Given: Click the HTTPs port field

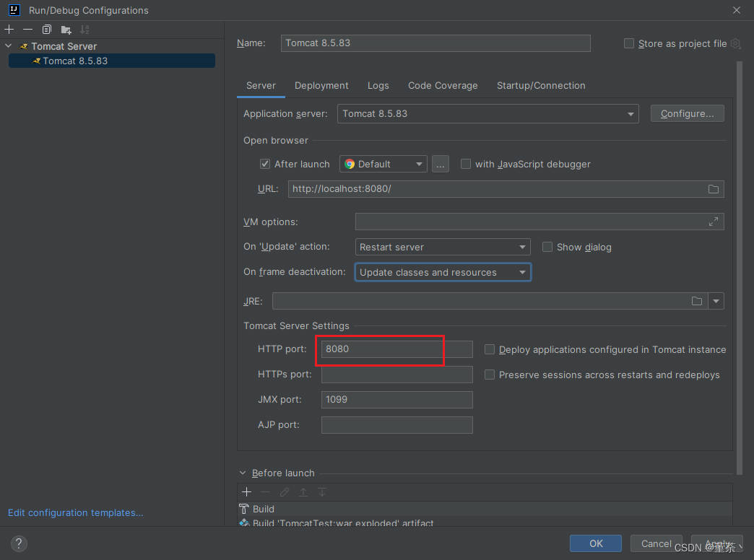Looking at the screenshot, I should click(396, 375).
